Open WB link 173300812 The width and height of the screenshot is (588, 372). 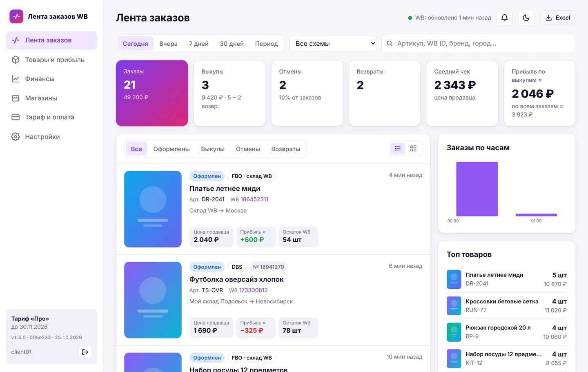(x=253, y=290)
